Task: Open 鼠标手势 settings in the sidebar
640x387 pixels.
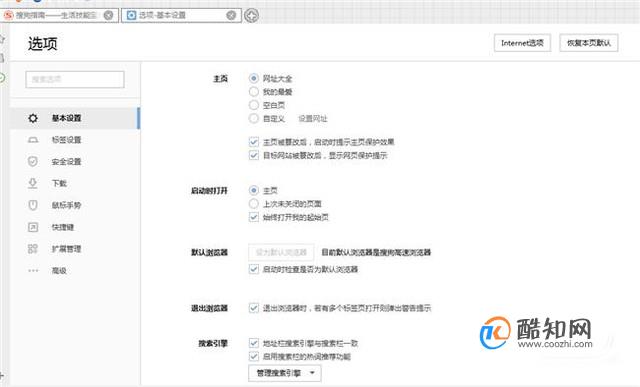Action: click(x=75, y=205)
